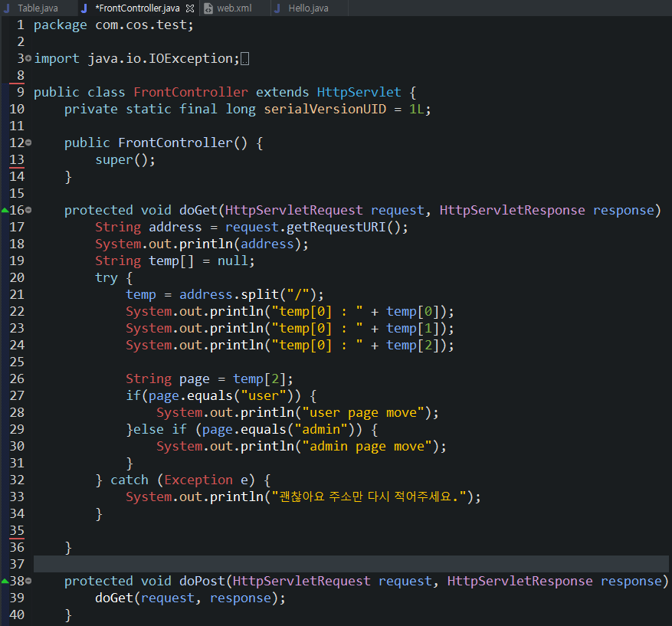Viewport: 672px width, 626px height.
Task: Click 'doPost' method name on line 38
Action: point(202,581)
